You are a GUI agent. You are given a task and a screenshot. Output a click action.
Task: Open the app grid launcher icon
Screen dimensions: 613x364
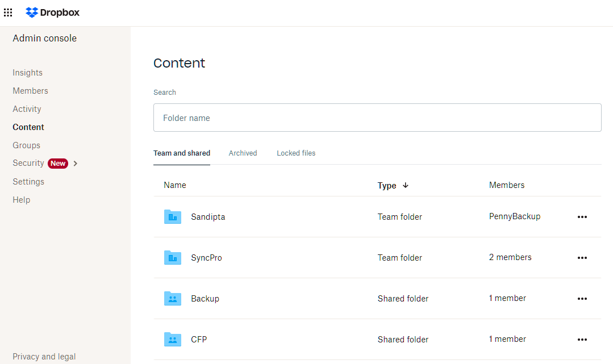pos(8,12)
